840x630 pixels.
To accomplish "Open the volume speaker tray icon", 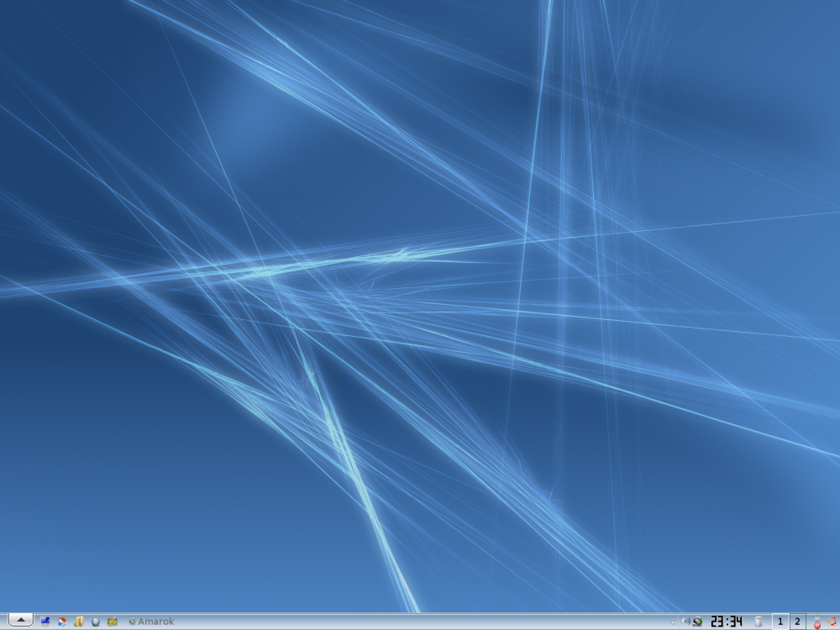I will click(685, 622).
